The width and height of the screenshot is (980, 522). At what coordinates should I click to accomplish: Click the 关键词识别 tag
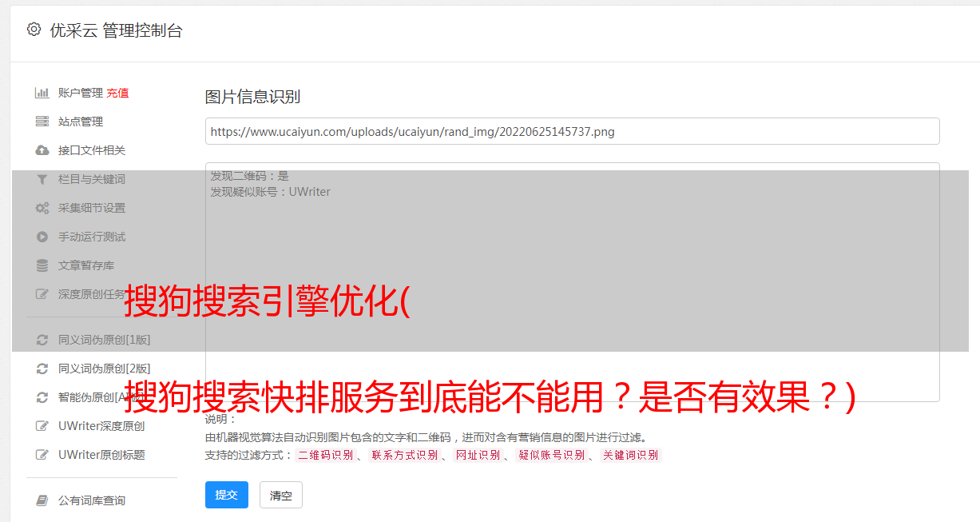[631, 455]
